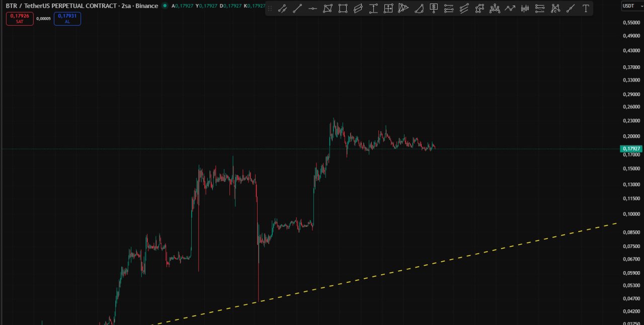
Task: Select the price range measure tool
Action: pos(373,9)
